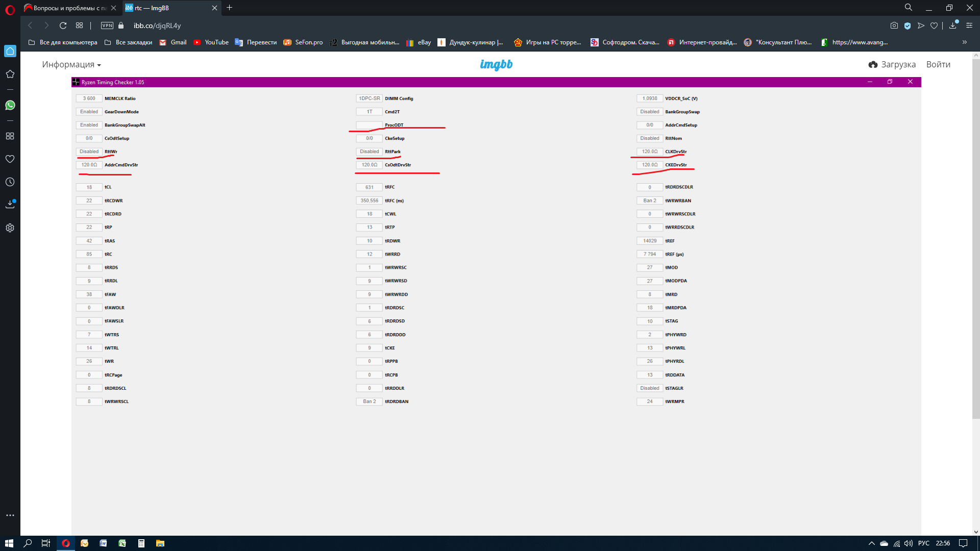Reload the current page

click(63, 26)
